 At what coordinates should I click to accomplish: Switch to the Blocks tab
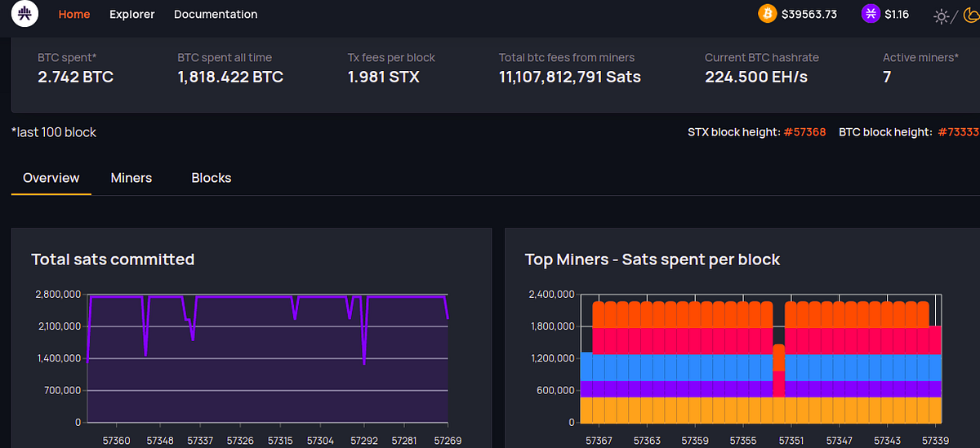click(212, 178)
